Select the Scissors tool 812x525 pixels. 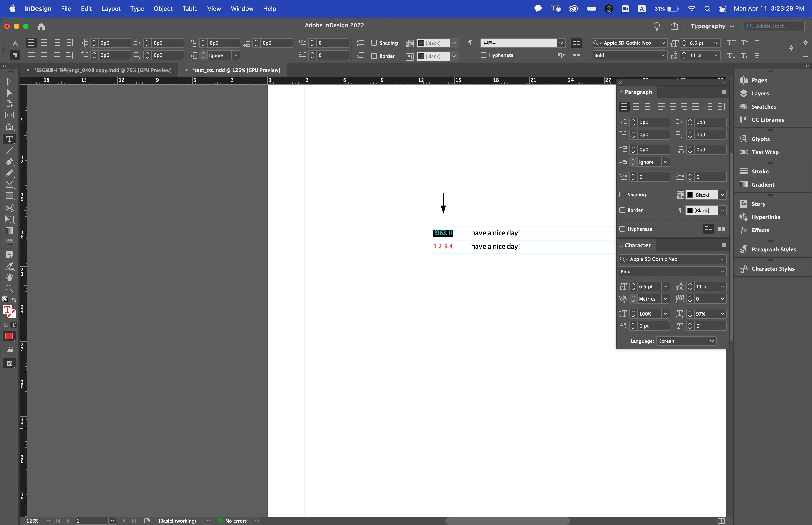[x=9, y=208]
